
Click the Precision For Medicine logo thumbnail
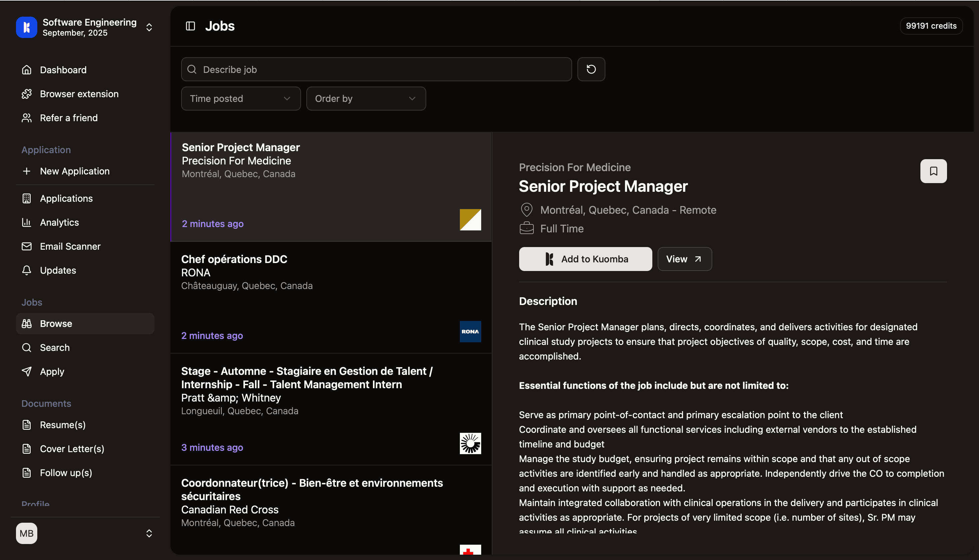470,220
